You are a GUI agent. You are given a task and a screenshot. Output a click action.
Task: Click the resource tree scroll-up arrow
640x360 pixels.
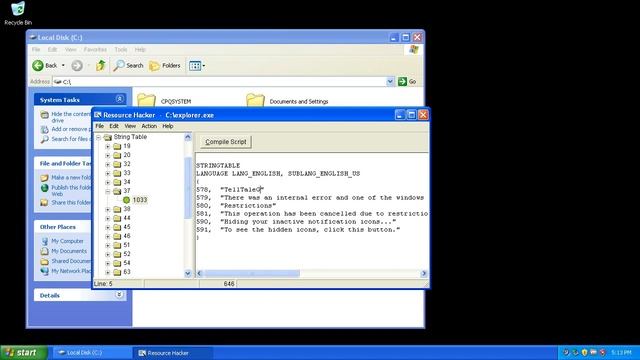click(x=188, y=137)
